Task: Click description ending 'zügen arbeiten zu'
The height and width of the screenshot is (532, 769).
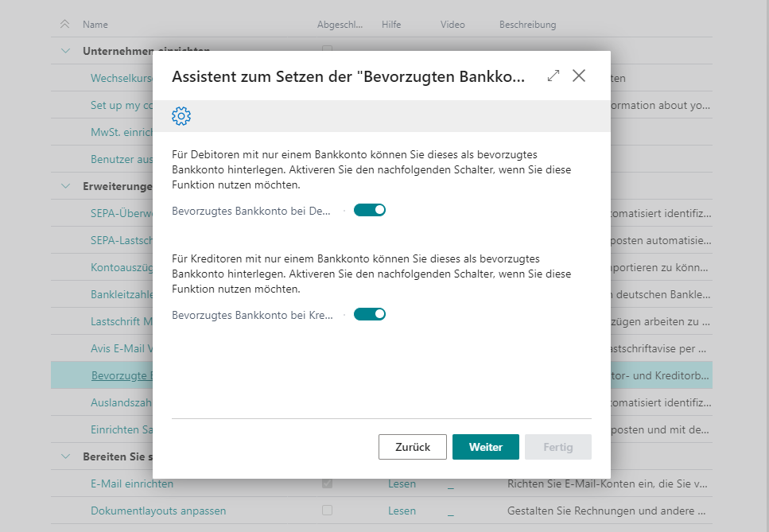Action: click(x=661, y=321)
